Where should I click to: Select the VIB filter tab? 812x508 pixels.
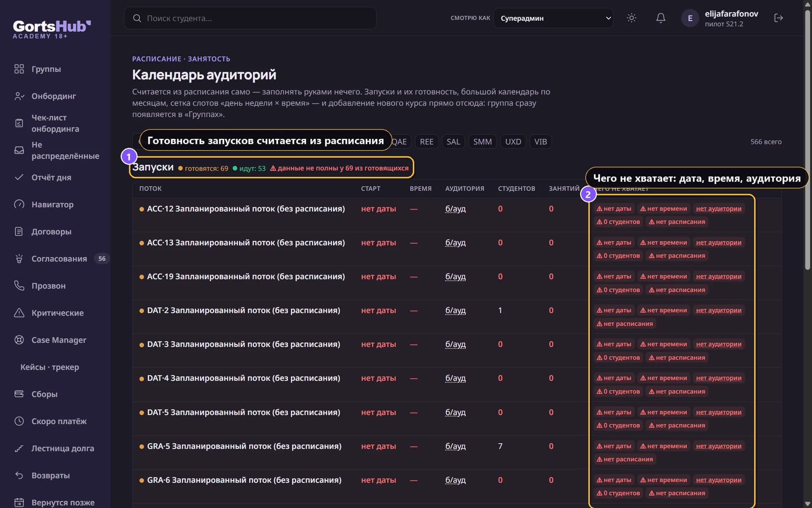click(540, 142)
